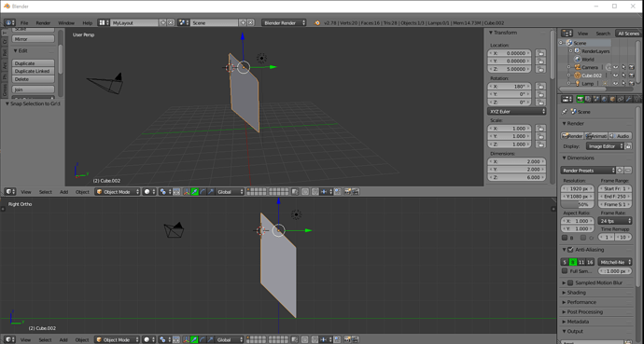Open the Constraints chain-link tab icon
The image size is (644, 344).
pyautogui.click(x=620, y=99)
